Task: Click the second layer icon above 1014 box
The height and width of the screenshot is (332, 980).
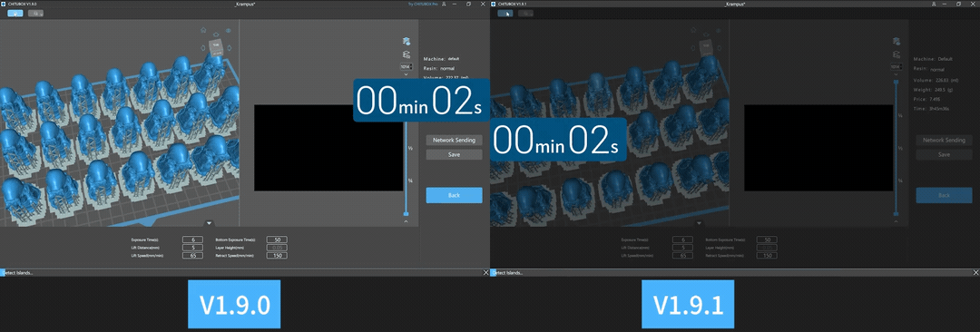Action: click(407, 55)
